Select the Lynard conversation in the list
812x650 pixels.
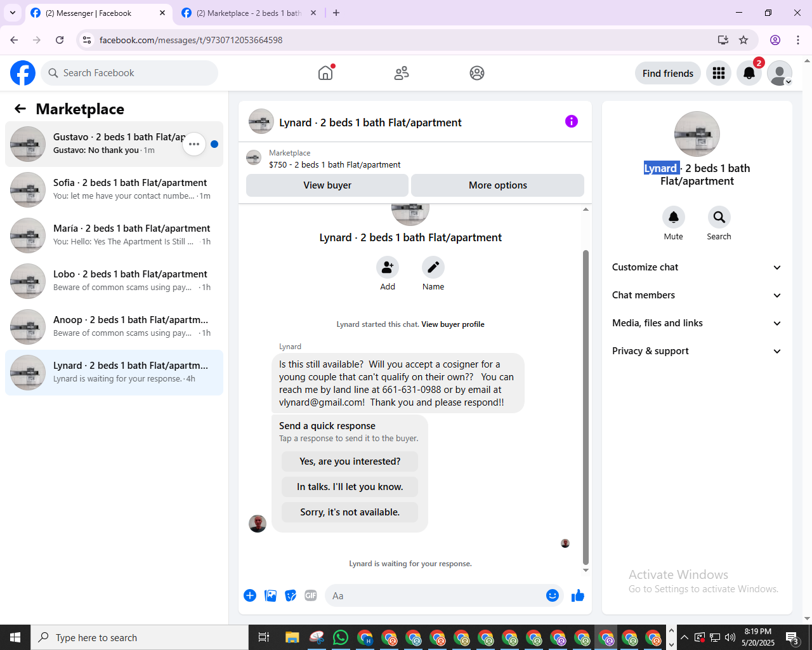coord(114,373)
